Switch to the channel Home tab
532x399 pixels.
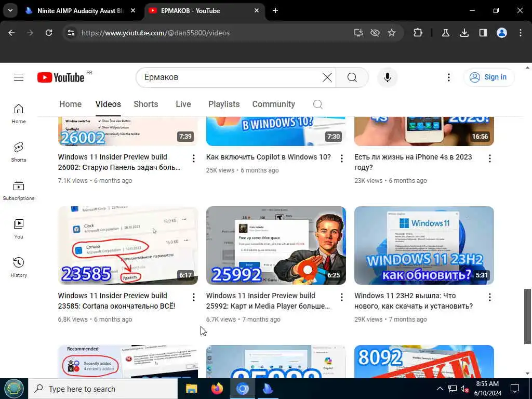click(70, 104)
